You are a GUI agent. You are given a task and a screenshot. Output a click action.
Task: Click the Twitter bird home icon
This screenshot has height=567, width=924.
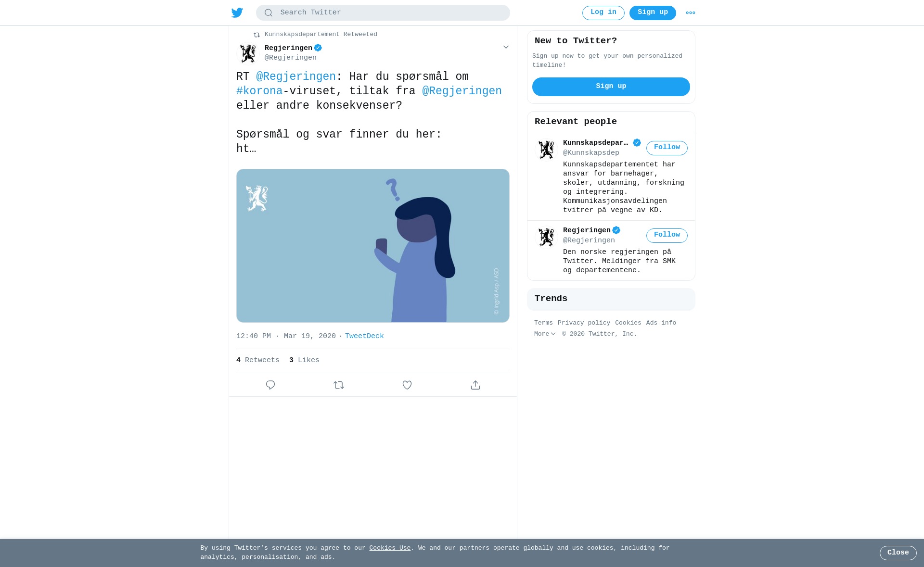coord(237,13)
